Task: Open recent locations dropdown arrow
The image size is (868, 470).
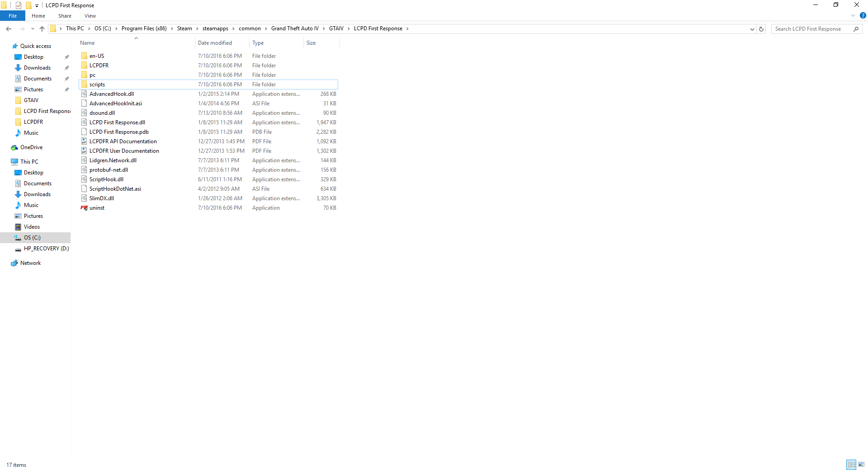Action: [33, 29]
